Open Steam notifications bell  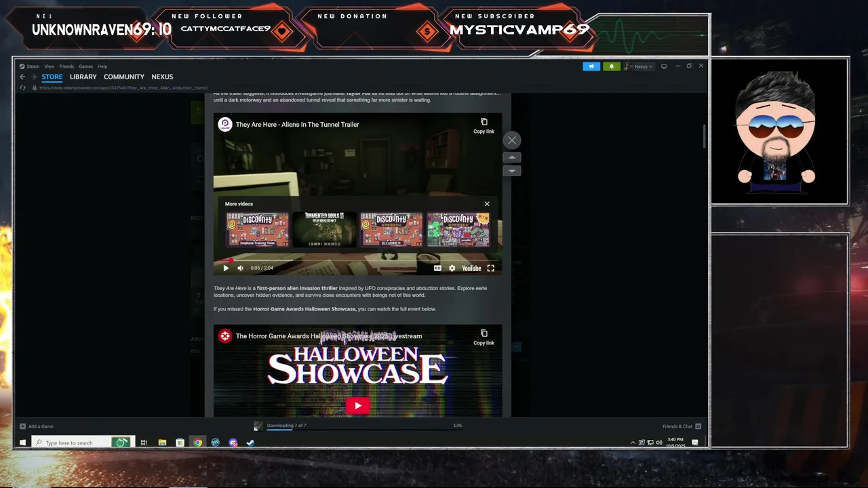point(612,66)
